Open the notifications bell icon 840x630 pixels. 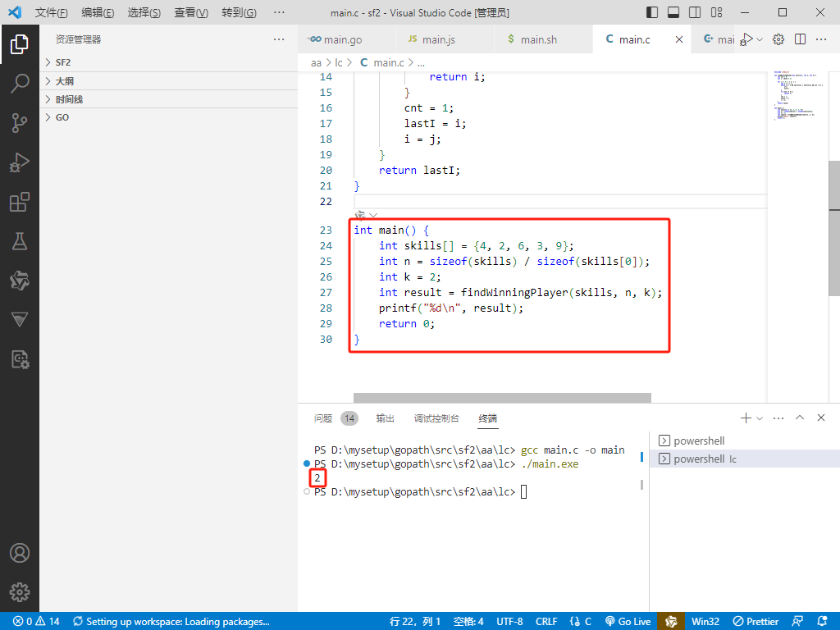[822, 622]
